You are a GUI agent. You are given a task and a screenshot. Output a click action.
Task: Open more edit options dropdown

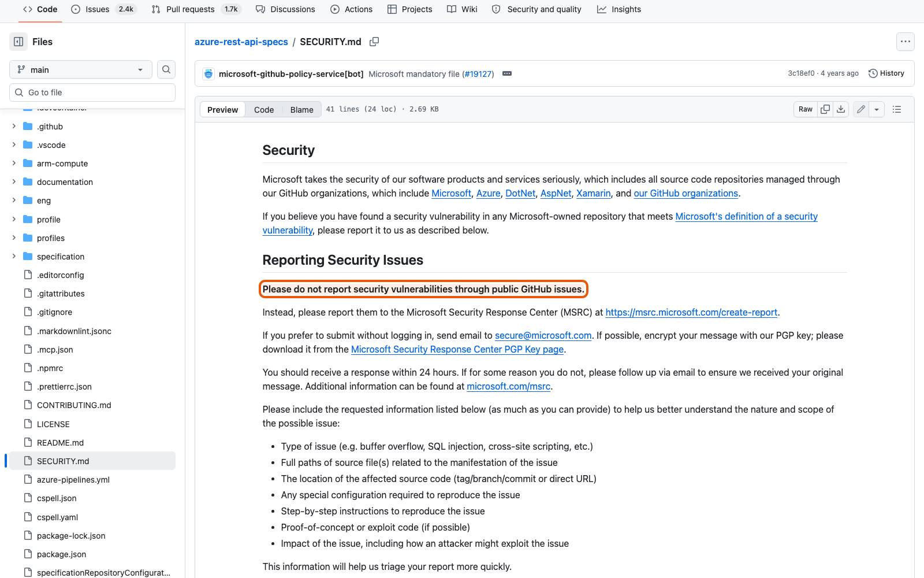click(x=877, y=109)
